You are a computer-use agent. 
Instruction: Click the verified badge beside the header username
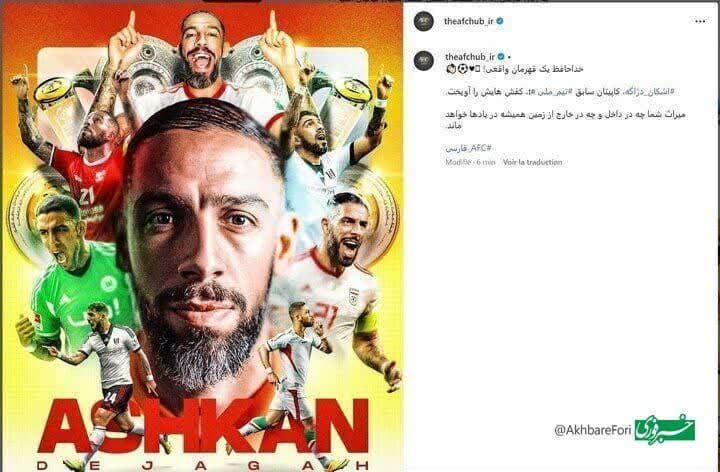[500, 21]
